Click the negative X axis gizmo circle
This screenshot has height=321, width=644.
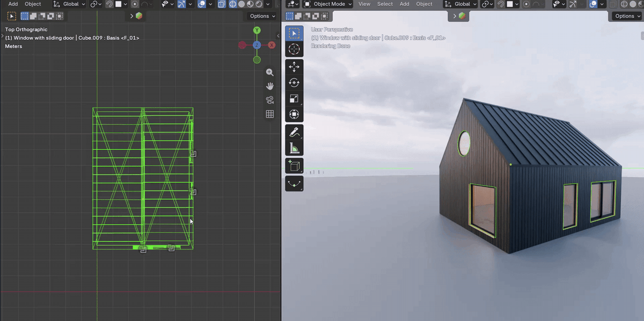(x=242, y=45)
